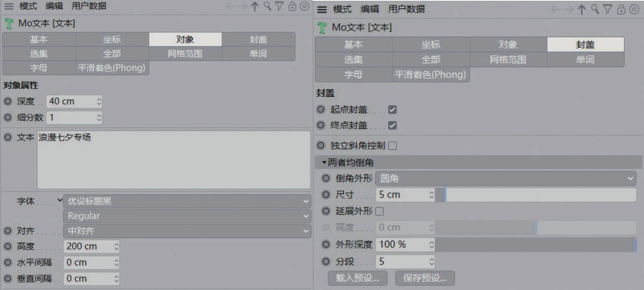The image size is (644, 290).
Task: Click the 尺寸 slider track
Action: [x=536, y=195]
